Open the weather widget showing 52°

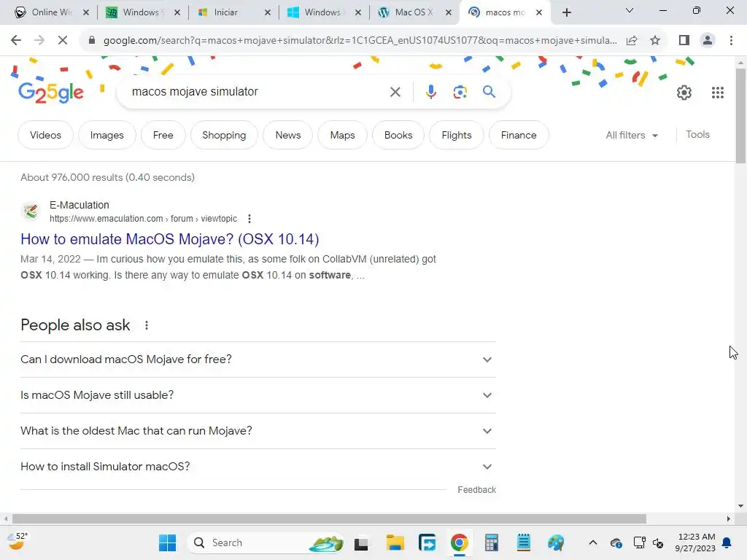point(18,542)
